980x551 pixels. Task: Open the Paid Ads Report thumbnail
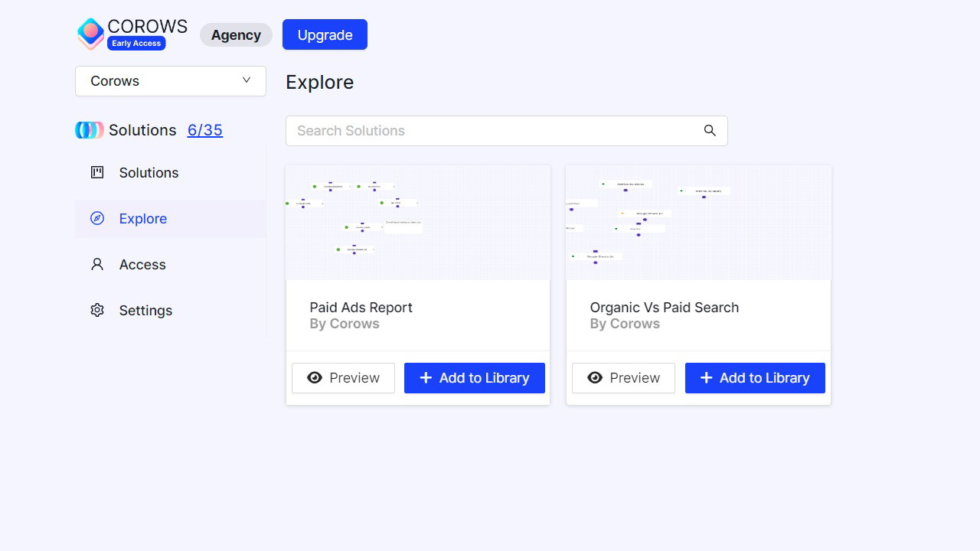(418, 223)
